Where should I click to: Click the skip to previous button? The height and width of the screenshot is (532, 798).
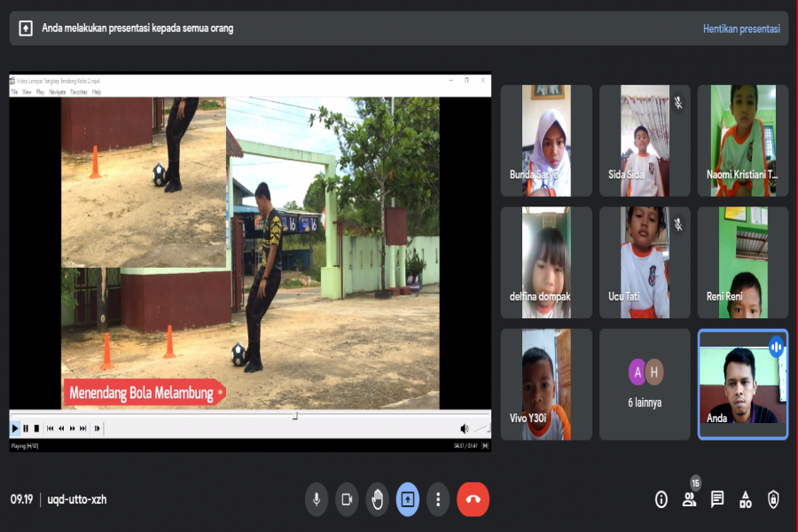(50, 428)
